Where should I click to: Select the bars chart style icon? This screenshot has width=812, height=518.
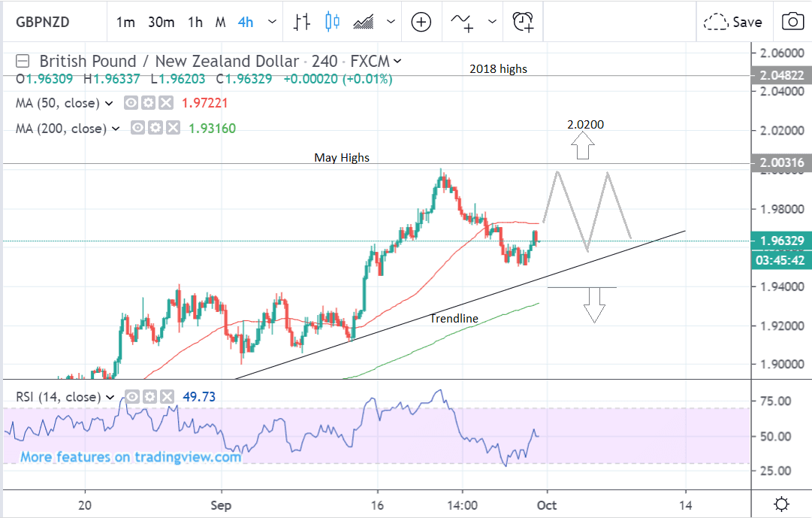[302, 22]
